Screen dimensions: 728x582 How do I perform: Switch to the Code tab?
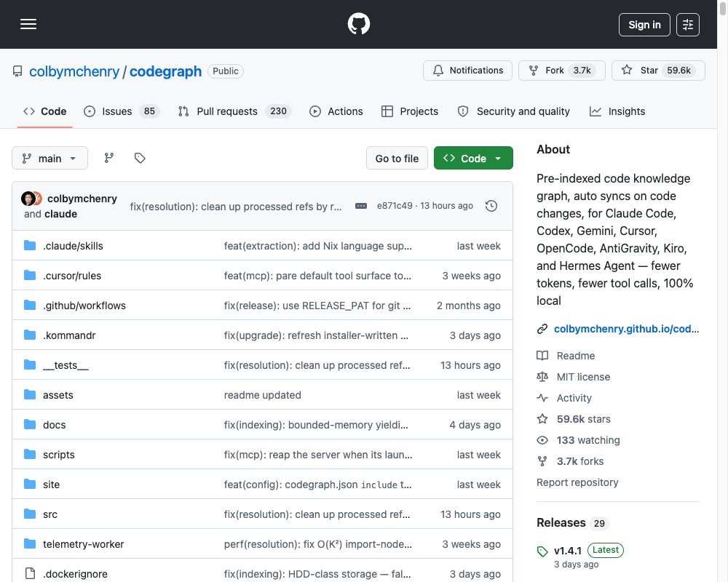point(44,111)
